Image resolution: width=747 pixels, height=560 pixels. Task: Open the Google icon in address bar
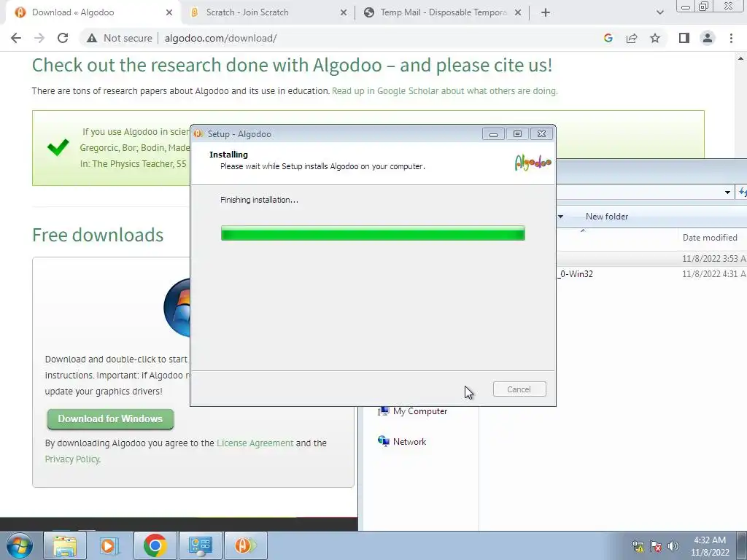point(608,38)
